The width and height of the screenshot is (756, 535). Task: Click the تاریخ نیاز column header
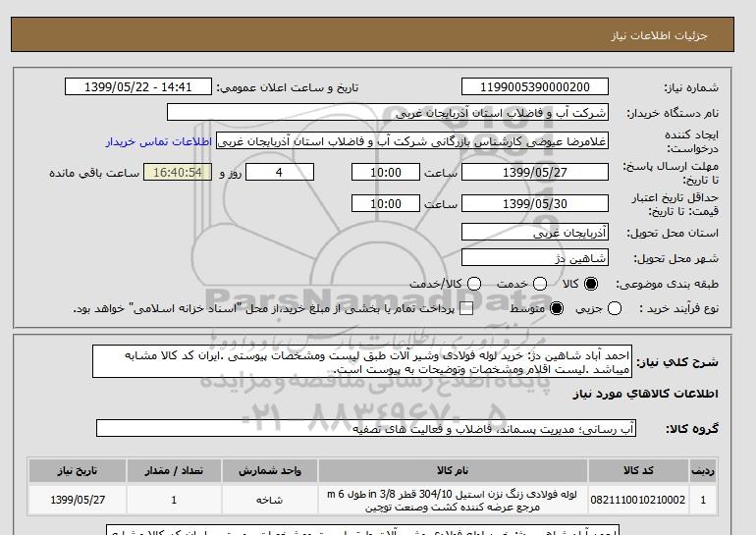point(78,471)
